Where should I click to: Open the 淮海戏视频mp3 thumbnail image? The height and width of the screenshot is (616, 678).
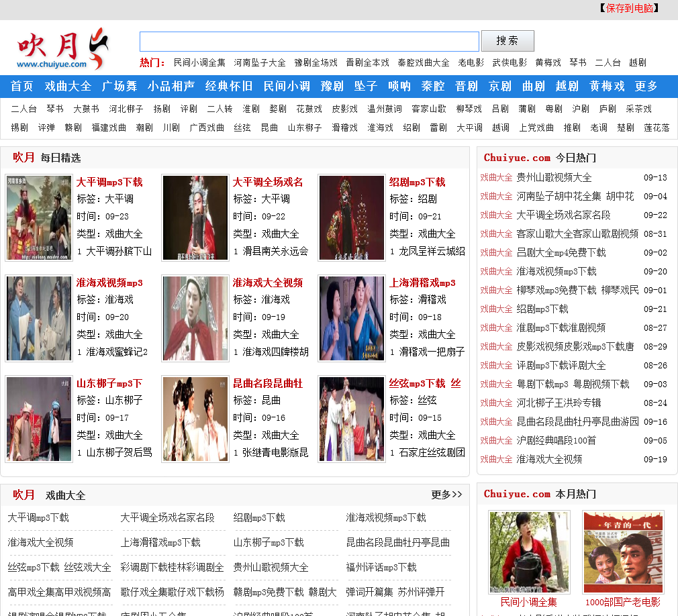(39, 318)
